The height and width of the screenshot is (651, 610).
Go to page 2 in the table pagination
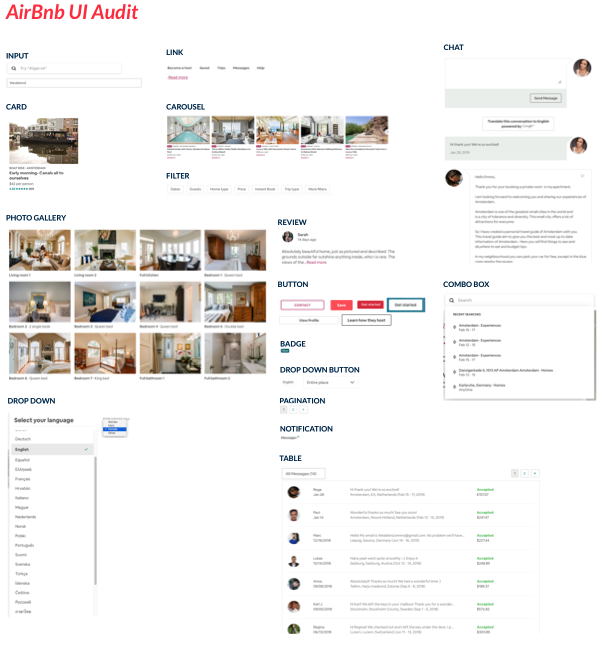click(525, 474)
